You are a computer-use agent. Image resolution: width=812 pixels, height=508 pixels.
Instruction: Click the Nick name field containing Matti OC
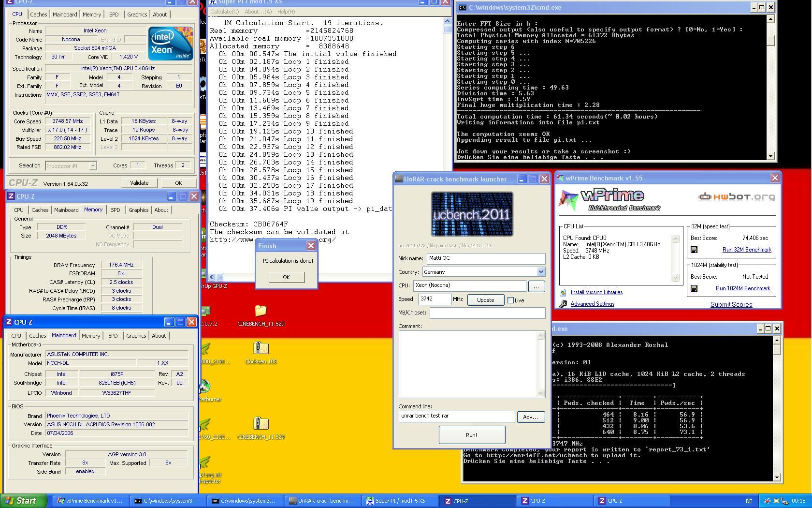[486, 258]
